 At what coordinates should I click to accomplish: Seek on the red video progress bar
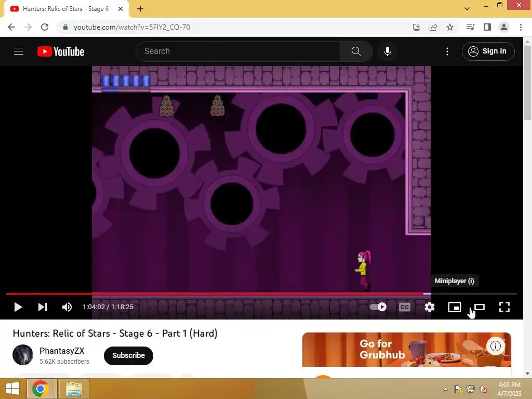click(261, 294)
